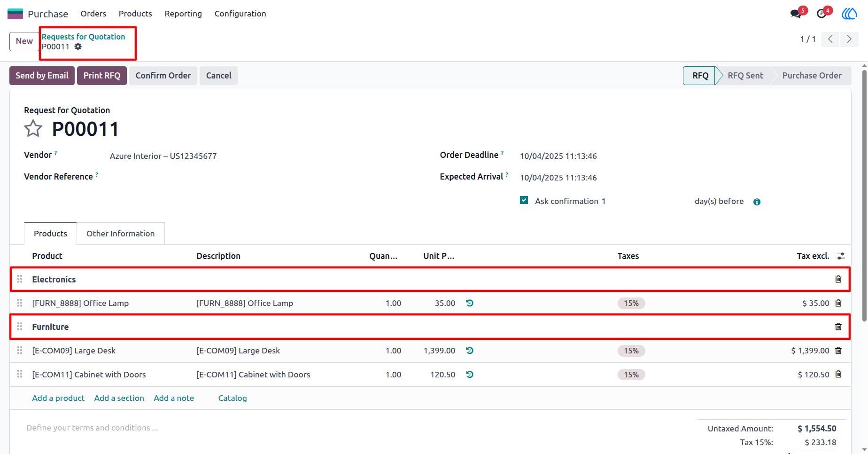Uncheck the Ask confirmation checkbox
Screen dimensions: 868x454
click(x=524, y=200)
